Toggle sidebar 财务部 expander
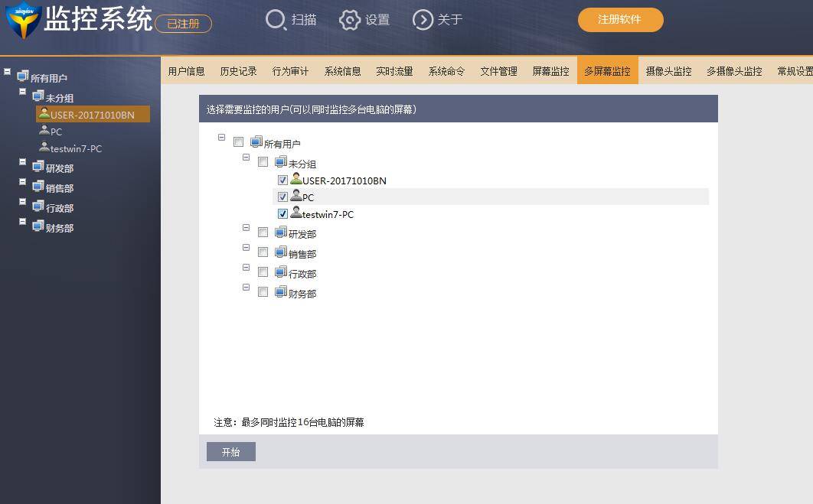 pyautogui.click(x=22, y=221)
